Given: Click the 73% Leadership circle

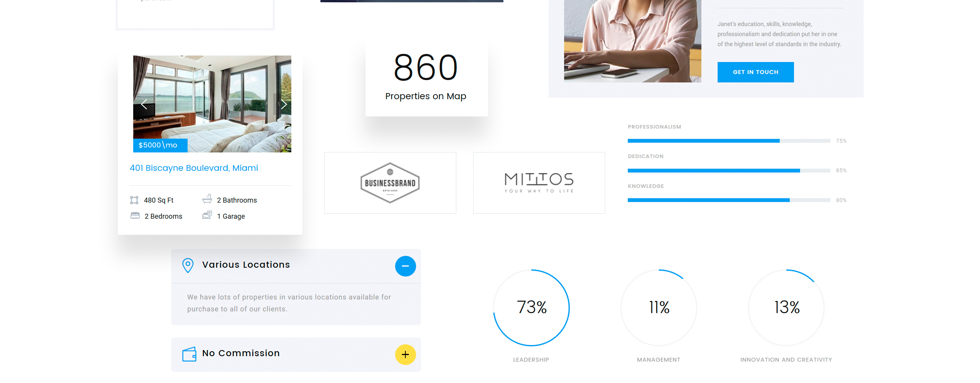Looking at the screenshot, I should click(531, 308).
